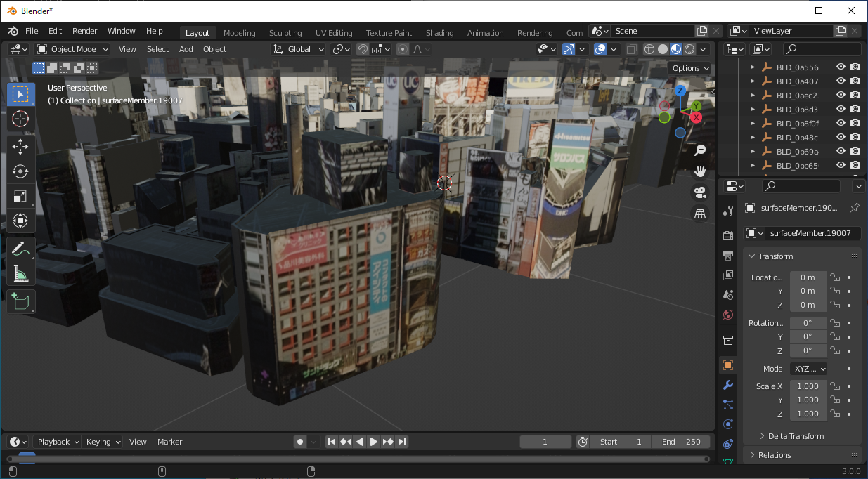
Task: Activate the Cursor tool
Action: point(21,119)
